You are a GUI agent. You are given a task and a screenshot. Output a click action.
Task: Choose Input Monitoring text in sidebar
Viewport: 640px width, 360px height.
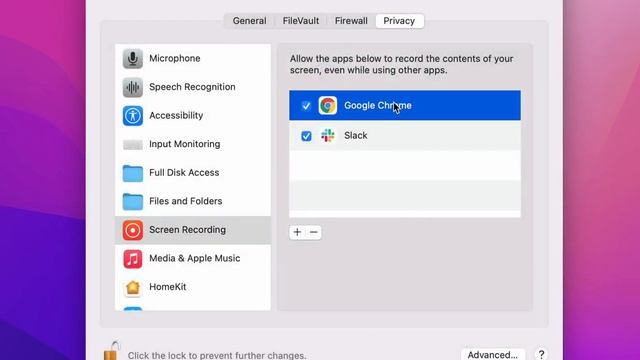click(x=184, y=144)
